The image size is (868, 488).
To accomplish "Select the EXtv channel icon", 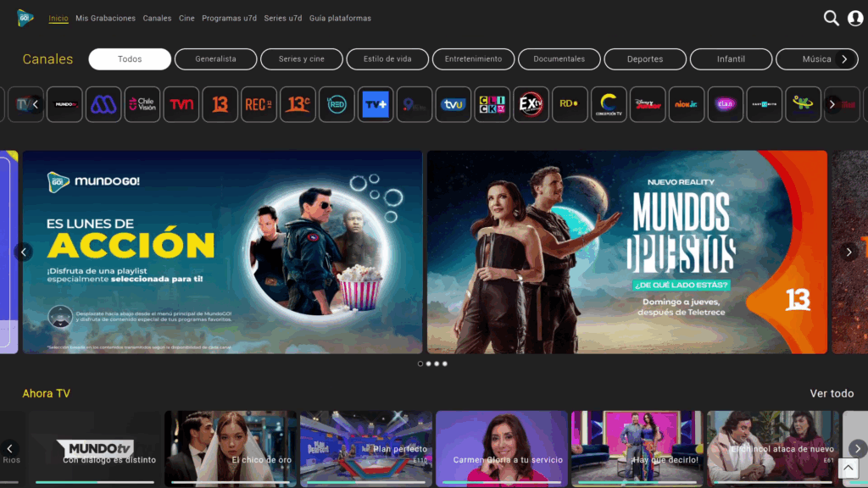I will [x=531, y=104].
